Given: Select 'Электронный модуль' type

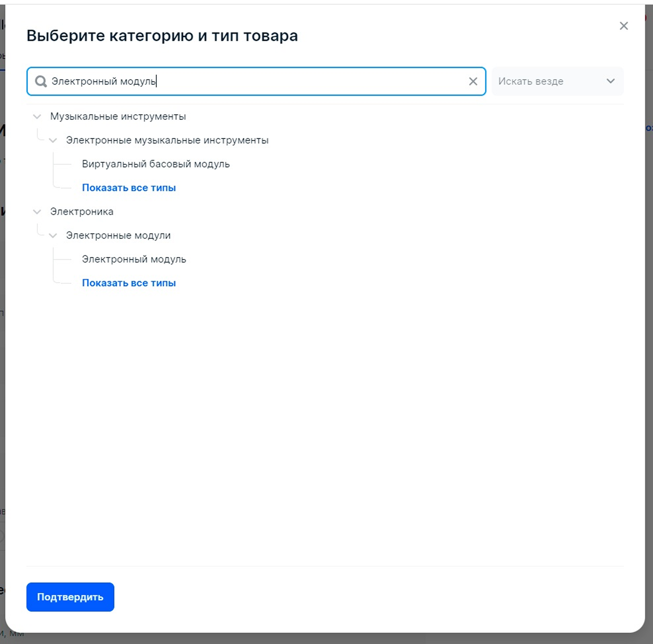Looking at the screenshot, I should click(134, 259).
